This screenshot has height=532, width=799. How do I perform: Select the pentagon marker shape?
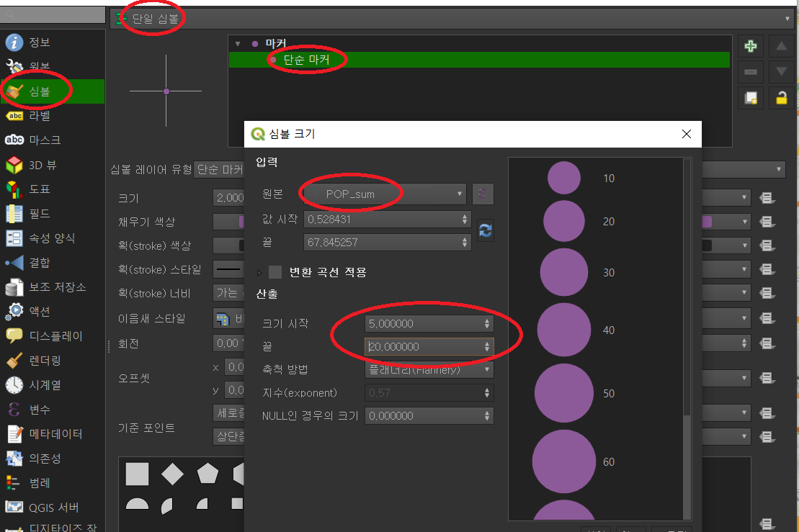(x=208, y=474)
